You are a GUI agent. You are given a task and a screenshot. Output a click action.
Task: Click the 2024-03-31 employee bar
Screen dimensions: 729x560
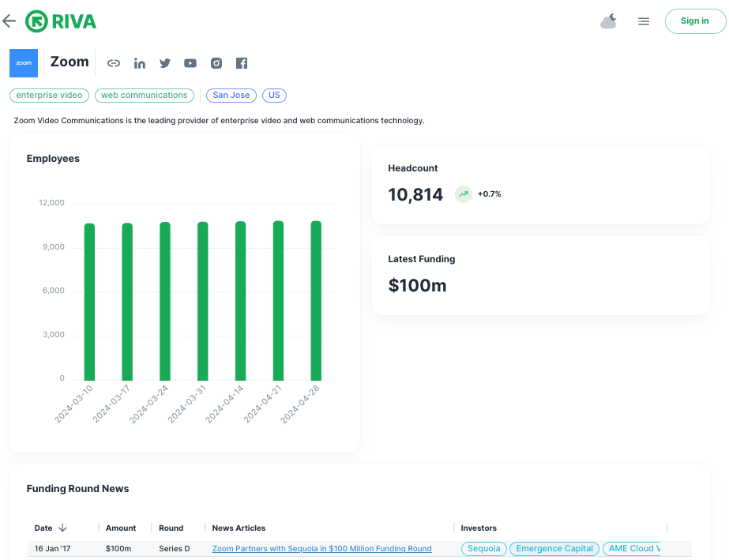tap(203, 301)
